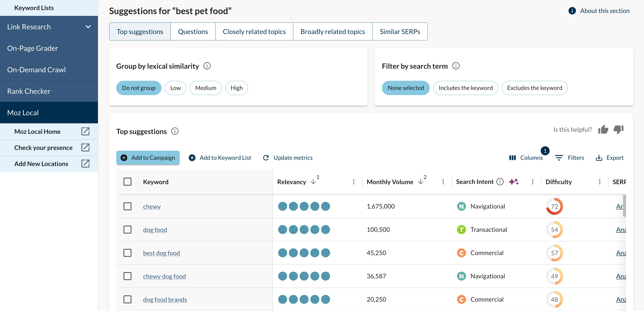Open external link icon for Add New Locations
Image resolution: width=644 pixels, height=311 pixels.
(x=85, y=163)
